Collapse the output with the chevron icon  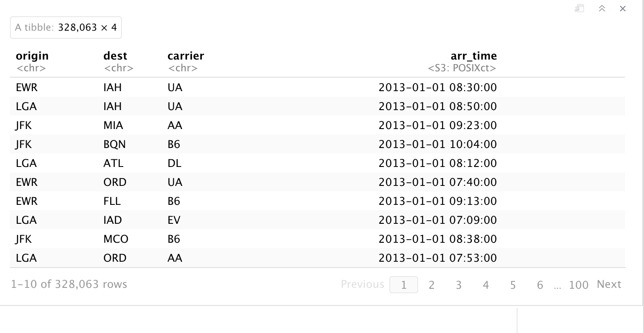pyautogui.click(x=602, y=8)
